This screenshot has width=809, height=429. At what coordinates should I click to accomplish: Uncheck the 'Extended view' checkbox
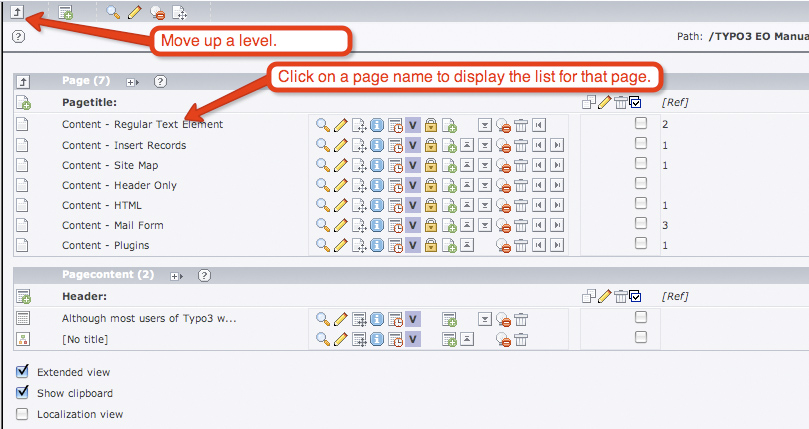pos(22,372)
